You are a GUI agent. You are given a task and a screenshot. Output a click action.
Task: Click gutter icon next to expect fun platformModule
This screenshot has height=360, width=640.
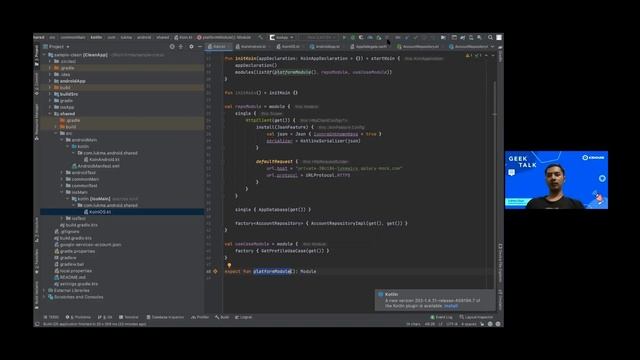click(216, 271)
